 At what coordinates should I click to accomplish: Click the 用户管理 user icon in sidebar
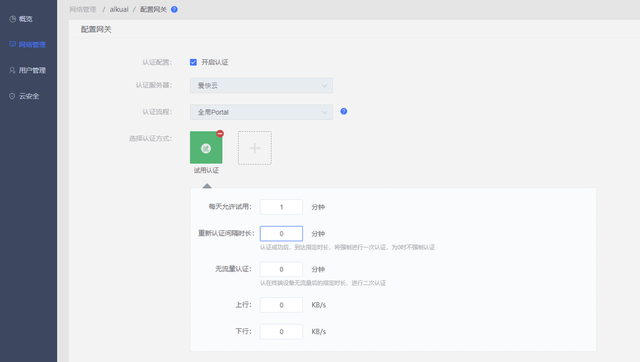[13, 70]
